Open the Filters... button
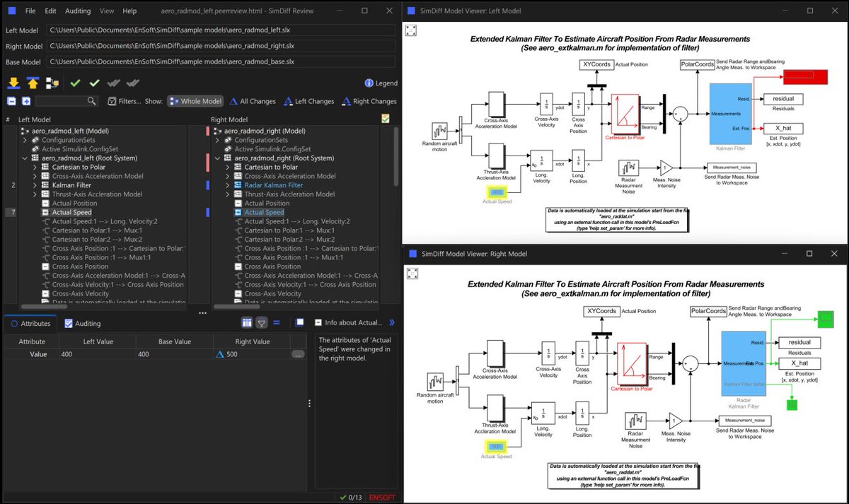849x504 pixels. (125, 101)
